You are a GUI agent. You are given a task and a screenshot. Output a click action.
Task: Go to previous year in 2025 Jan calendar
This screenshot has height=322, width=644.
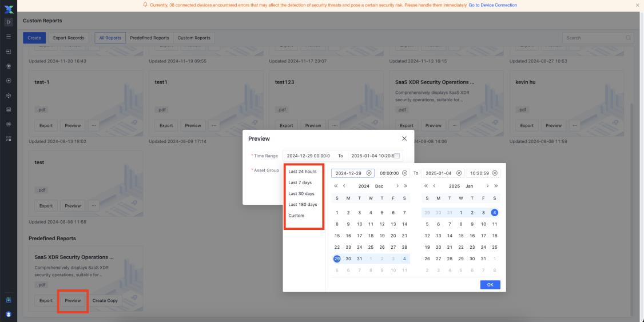pyautogui.click(x=426, y=186)
